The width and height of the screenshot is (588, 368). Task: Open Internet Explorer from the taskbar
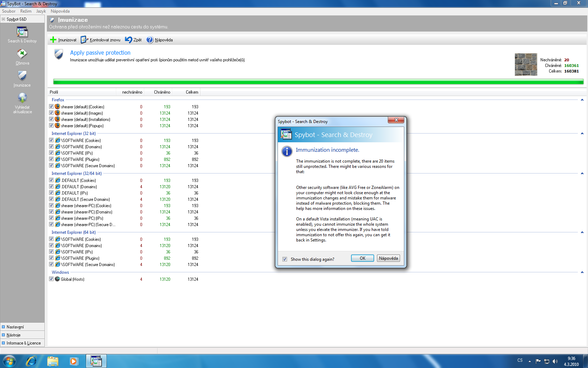(31, 361)
